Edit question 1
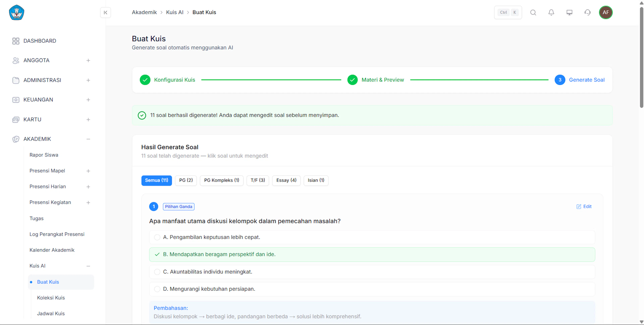The height and width of the screenshot is (325, 644). [x=584, y=206]
